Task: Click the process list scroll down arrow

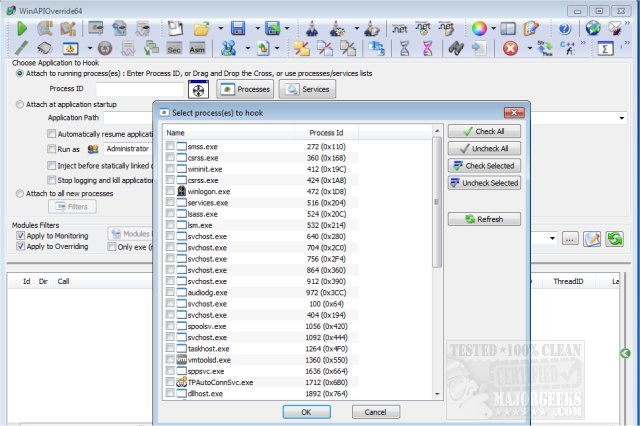Action: (437, 394)
